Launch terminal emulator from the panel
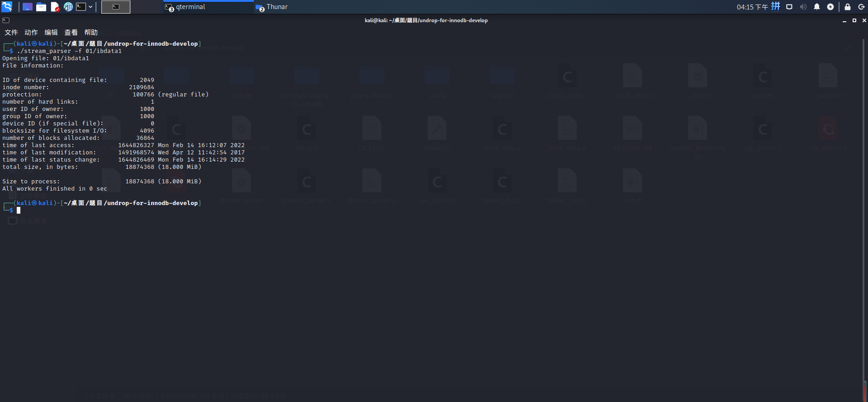 point(81,7)
